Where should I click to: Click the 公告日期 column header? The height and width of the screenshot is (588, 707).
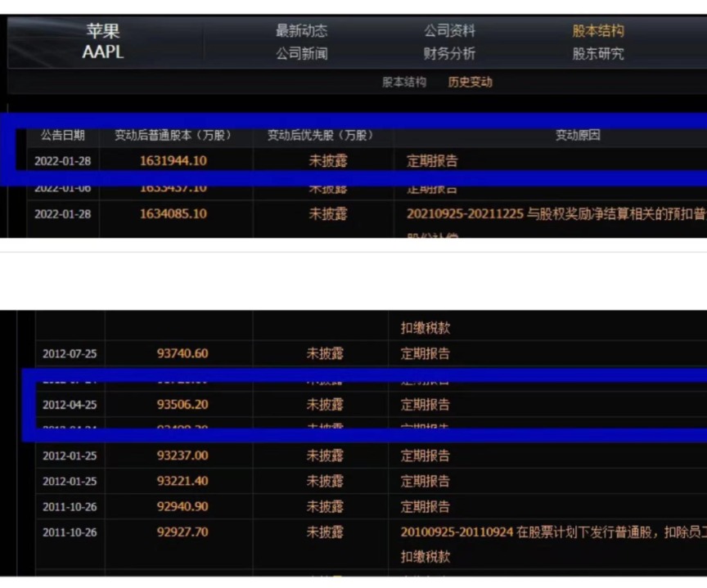click(63, 135)
